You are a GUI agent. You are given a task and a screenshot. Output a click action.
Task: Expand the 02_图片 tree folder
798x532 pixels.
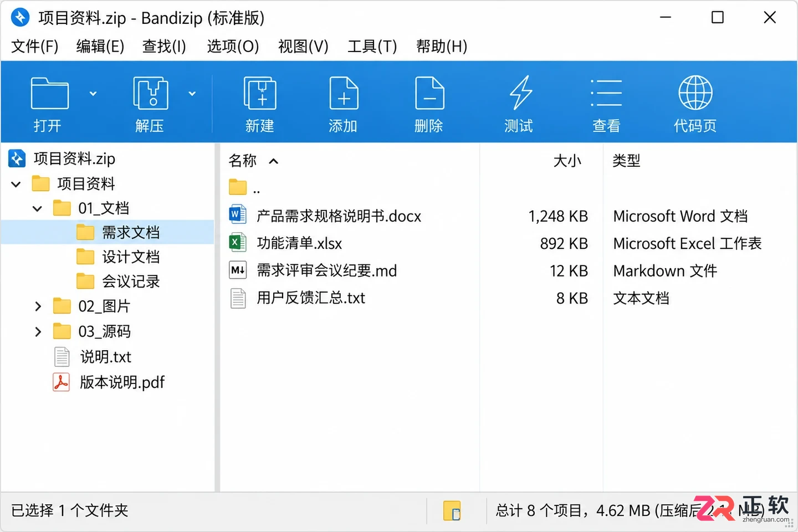pos(38,306)
